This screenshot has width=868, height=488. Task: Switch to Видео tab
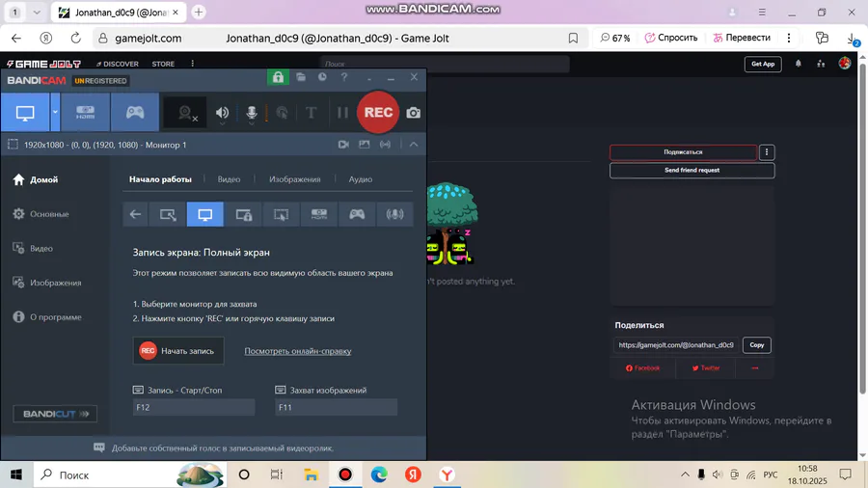[229, 179]
